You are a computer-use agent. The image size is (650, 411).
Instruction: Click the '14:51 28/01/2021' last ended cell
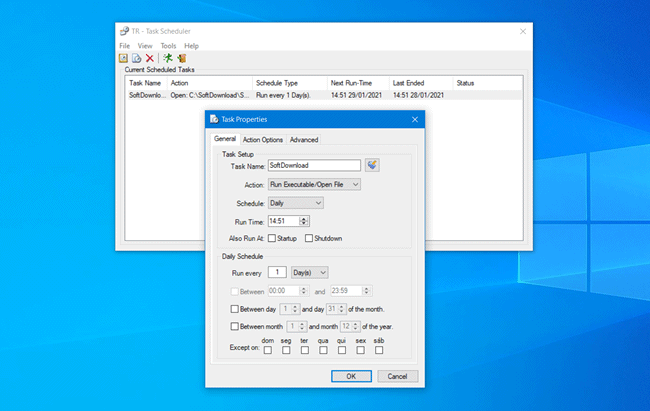click(x=418, y=95)
